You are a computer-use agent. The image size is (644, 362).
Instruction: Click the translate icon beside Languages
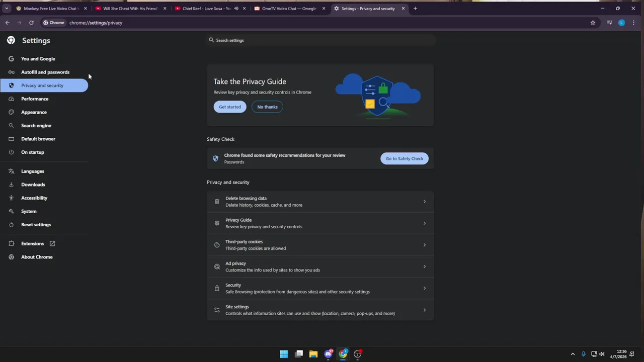click(11, 171)
